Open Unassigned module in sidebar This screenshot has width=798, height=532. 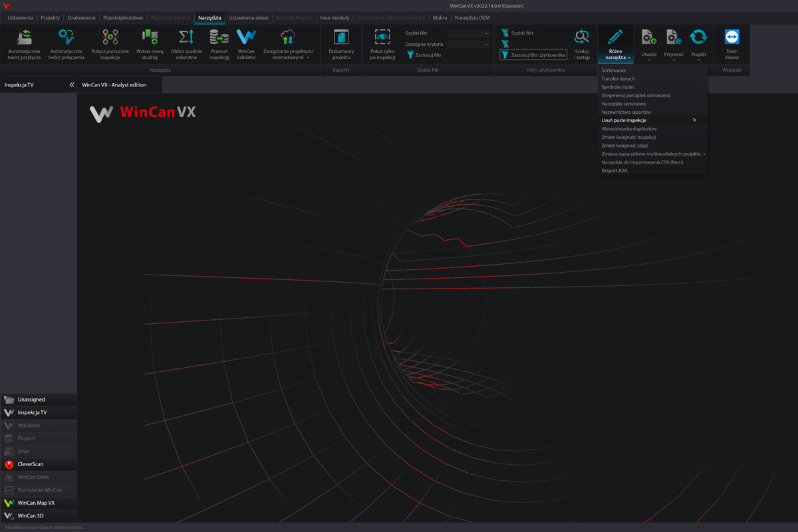39,400
